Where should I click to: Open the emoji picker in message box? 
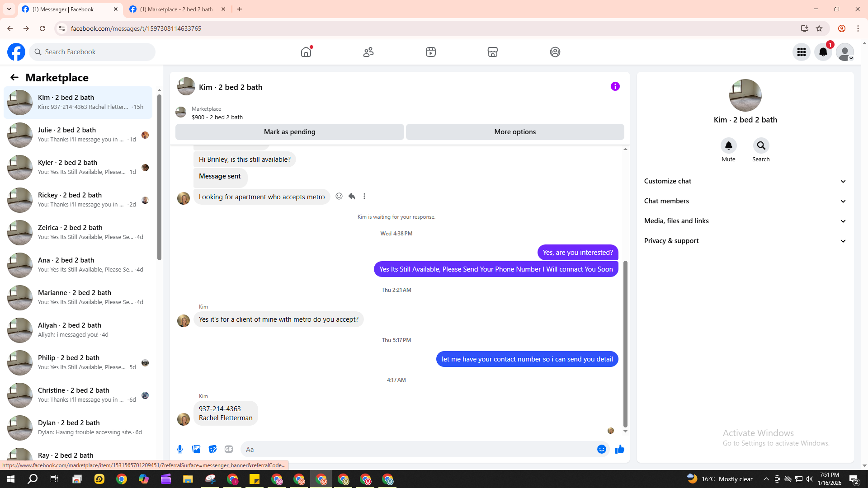point(601,449)
